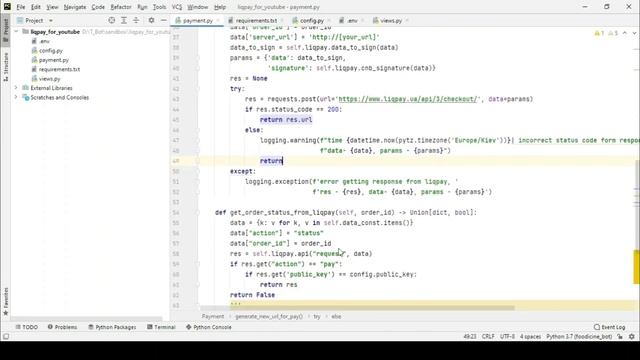Select requirements.txt in the project tree
Viewport: 640px width, 360px height.
tap(59, 69)
